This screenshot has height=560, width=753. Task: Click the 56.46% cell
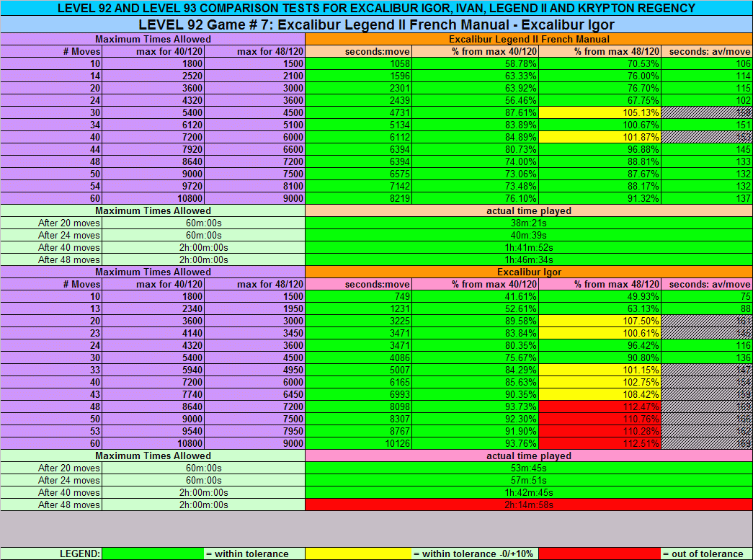476,100
